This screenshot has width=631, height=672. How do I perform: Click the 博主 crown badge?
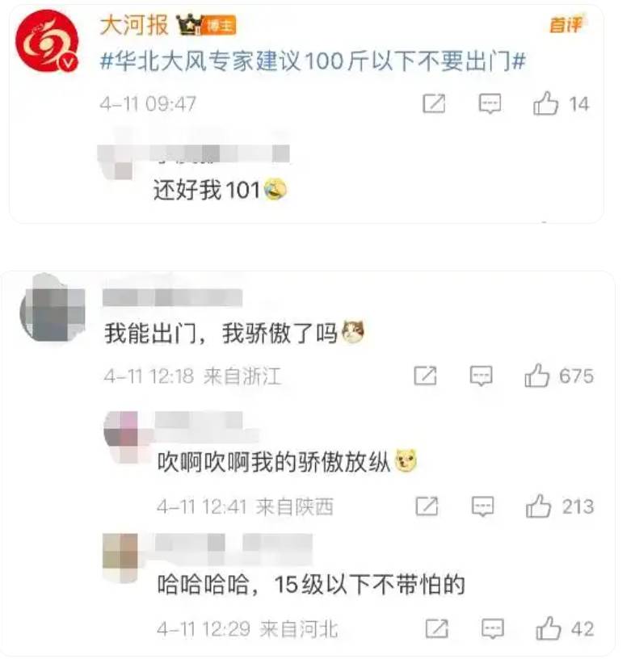[x=206, y=25]
